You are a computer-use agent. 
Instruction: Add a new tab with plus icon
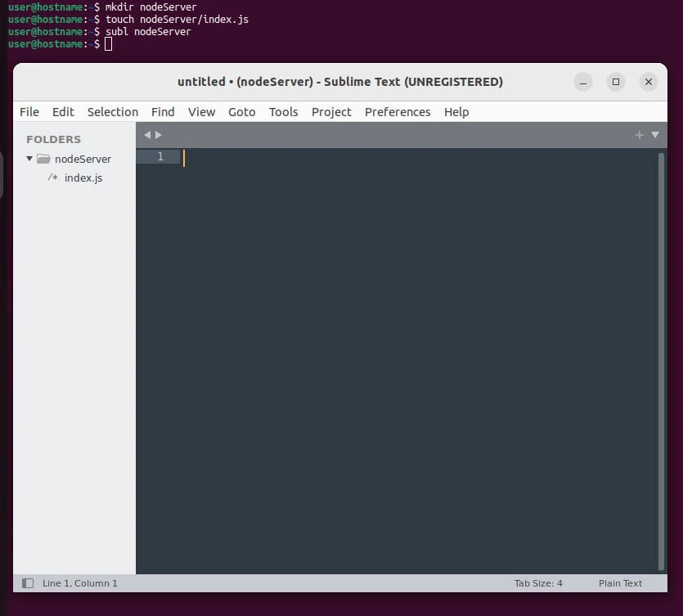640,135
